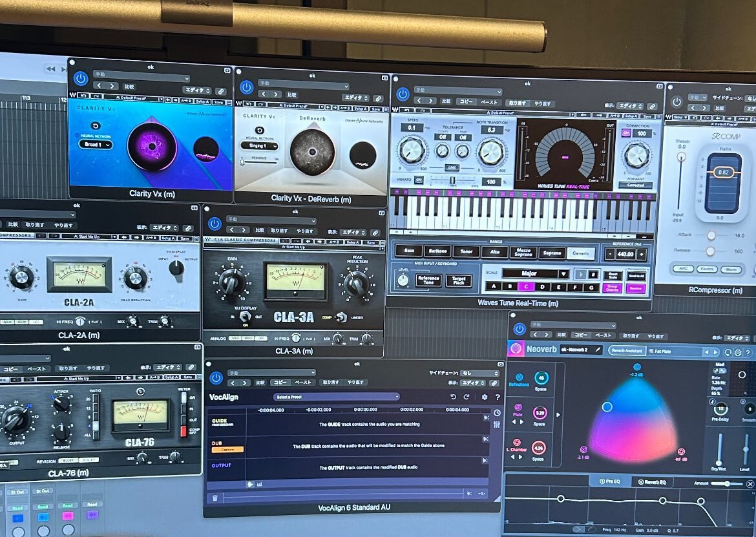Click the RCompressor Attack slider handle

tap(711, 236)
